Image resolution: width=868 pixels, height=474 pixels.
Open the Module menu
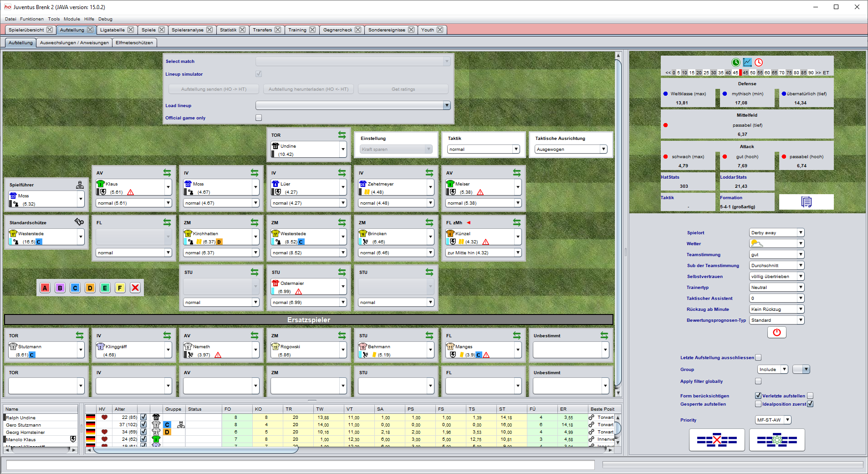click(x=71, y=19)
